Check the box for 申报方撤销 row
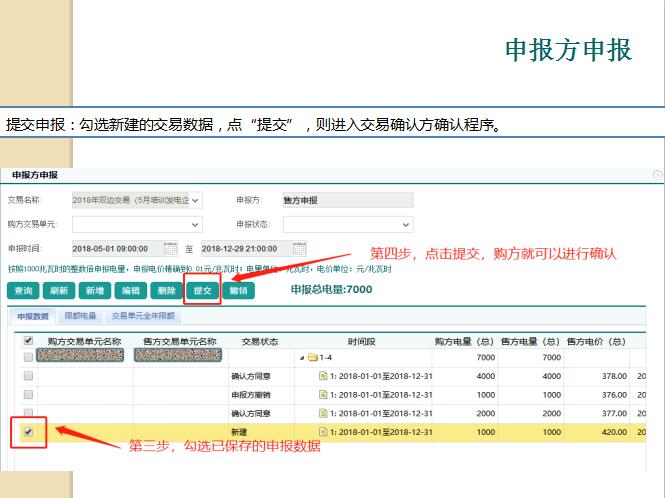This screenshot has width=665, height=498. 28,394
